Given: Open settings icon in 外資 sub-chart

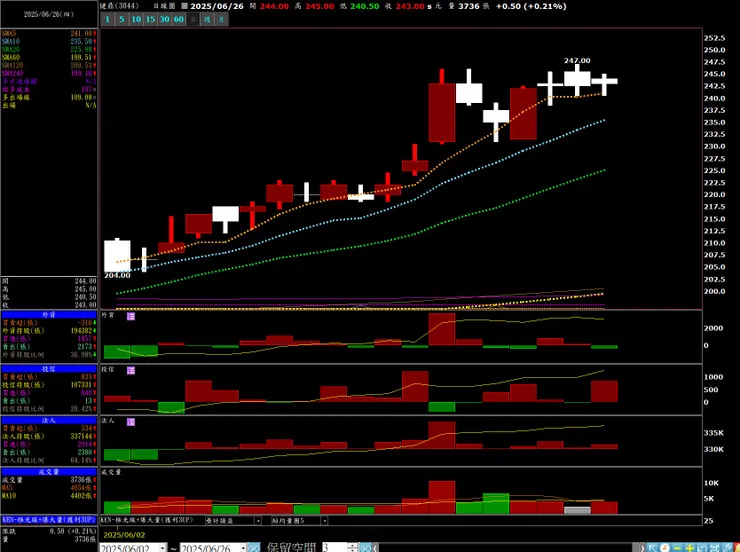Looking at the screenshot, I should click(x=131, y=316).
